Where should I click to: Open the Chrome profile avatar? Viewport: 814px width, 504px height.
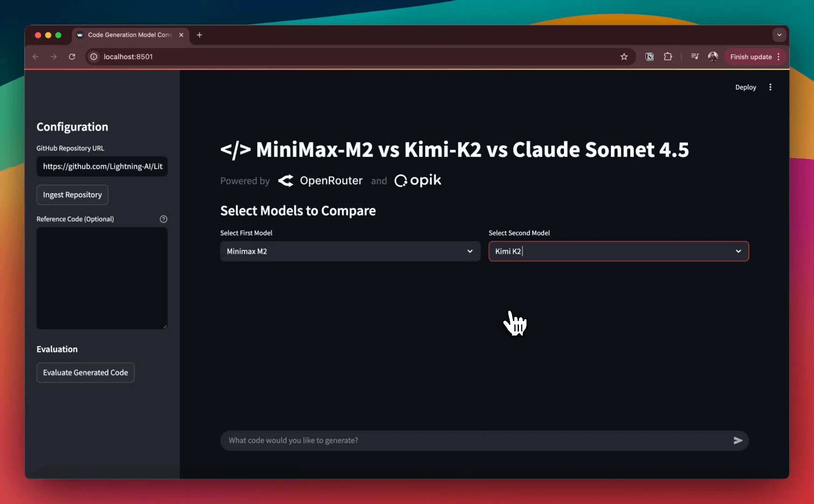tap(713, 56)
